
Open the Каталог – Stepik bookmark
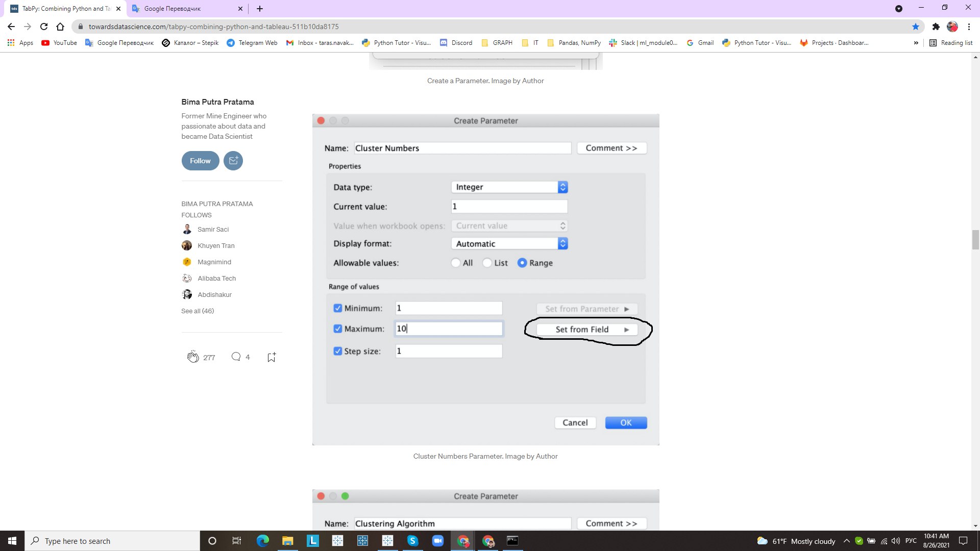coord(190,43)
